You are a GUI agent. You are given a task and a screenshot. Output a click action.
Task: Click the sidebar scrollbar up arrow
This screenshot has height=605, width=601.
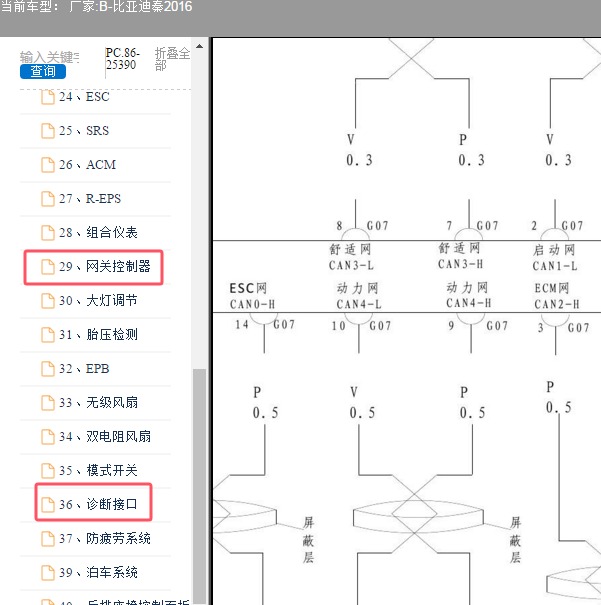pyautogui.click(x=199, y=46)
